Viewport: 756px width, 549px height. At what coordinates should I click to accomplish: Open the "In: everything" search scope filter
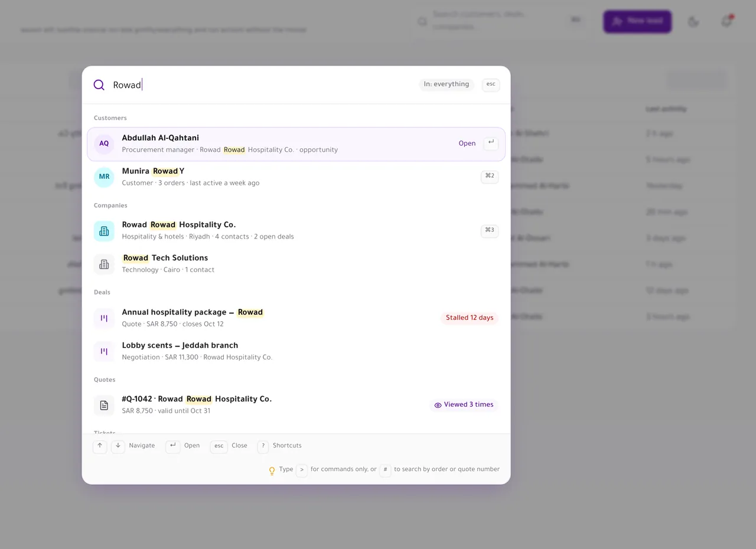point(447,84)
